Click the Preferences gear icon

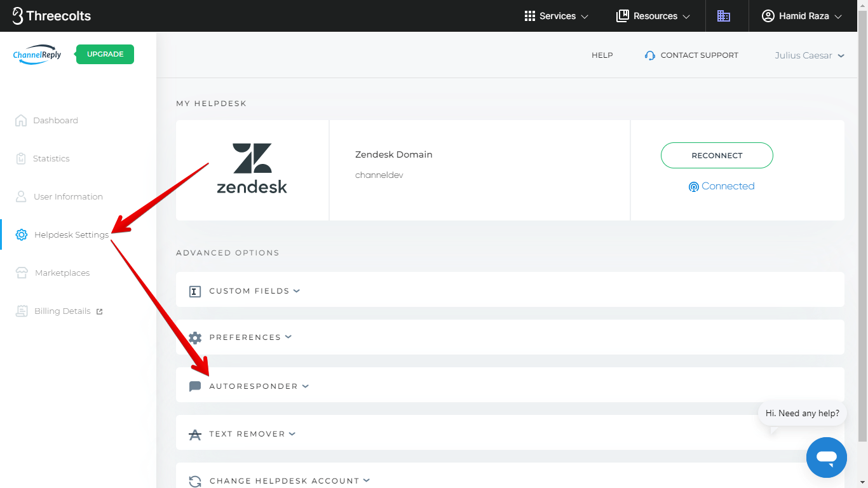(x=195, y=337)
